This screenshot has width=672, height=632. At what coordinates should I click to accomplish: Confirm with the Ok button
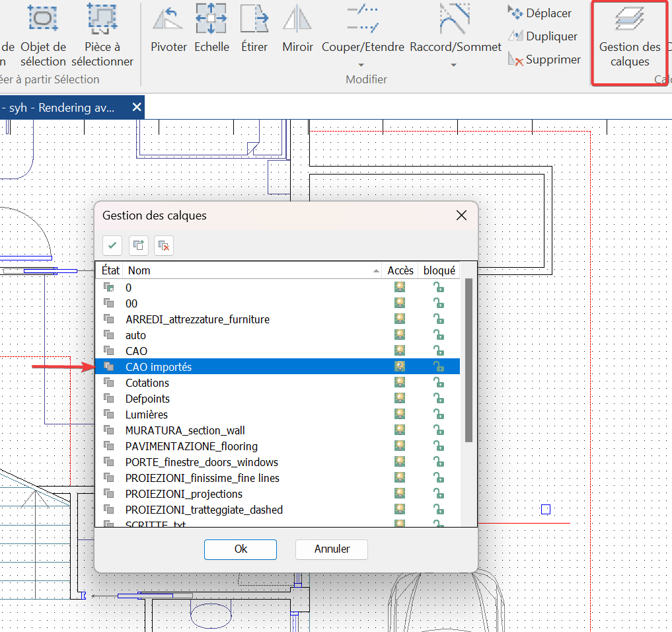tap(240, 549)
